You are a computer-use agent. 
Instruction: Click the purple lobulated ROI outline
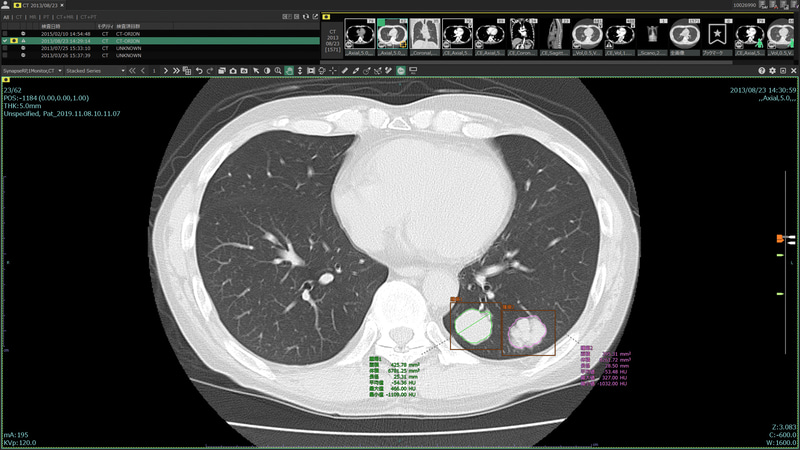click(x=528, y=332)
